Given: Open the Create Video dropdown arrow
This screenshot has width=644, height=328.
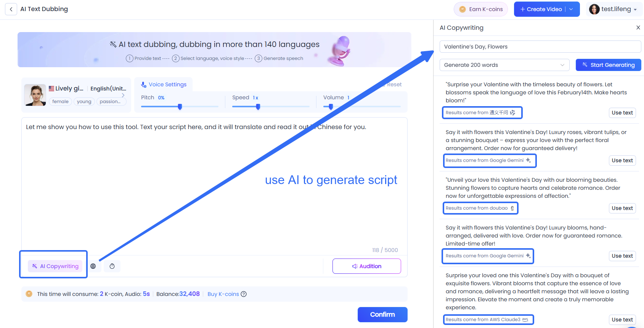Looking at the screenshot, I should pyautogui.click(x=571, y=9).
